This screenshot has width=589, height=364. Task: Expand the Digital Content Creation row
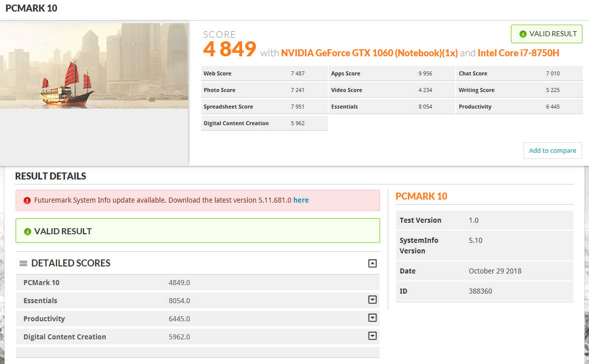[x=373, y=336]
